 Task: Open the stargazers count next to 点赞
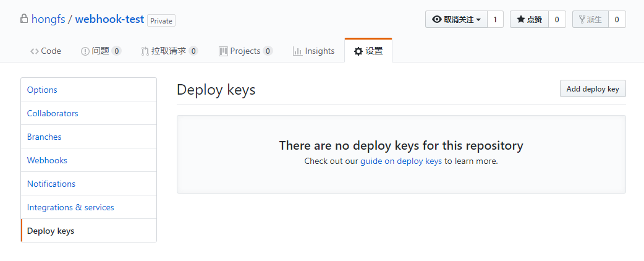[x=557, y=19]
